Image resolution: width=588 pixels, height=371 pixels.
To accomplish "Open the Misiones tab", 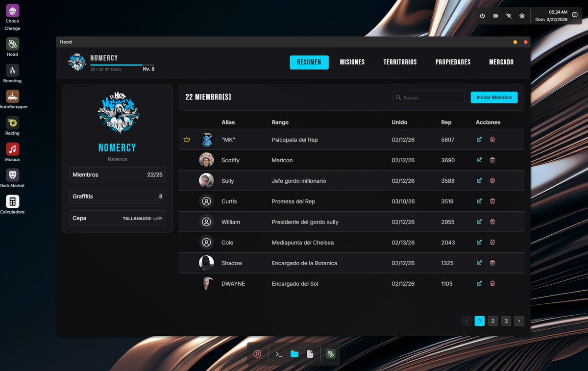I will 352,62.
